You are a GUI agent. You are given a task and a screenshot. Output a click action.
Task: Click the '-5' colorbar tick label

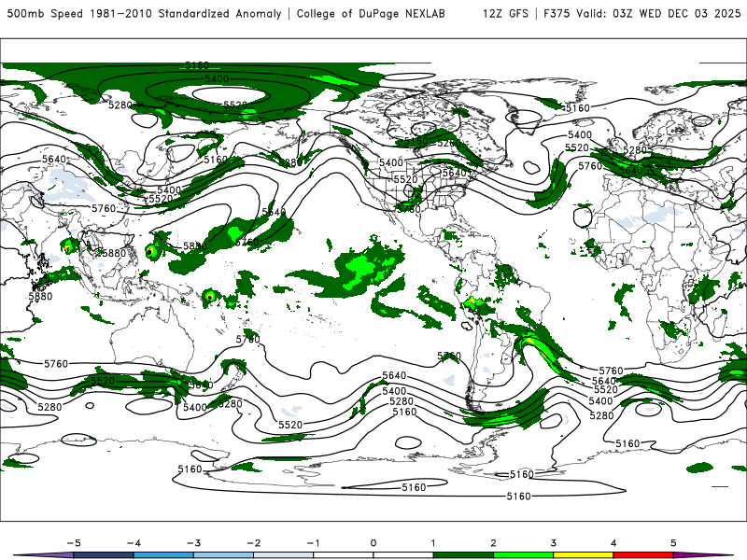(x=74, y=543)
